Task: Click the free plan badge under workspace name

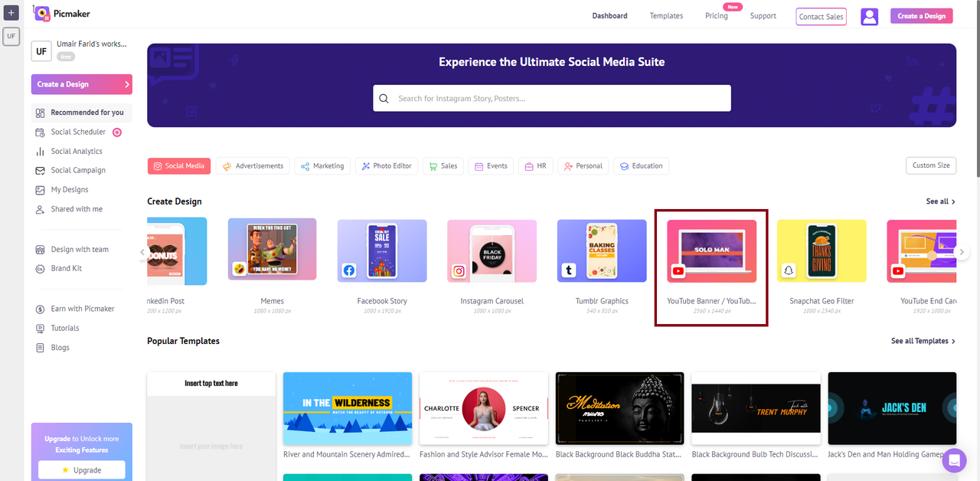Action: pos(67,57)
